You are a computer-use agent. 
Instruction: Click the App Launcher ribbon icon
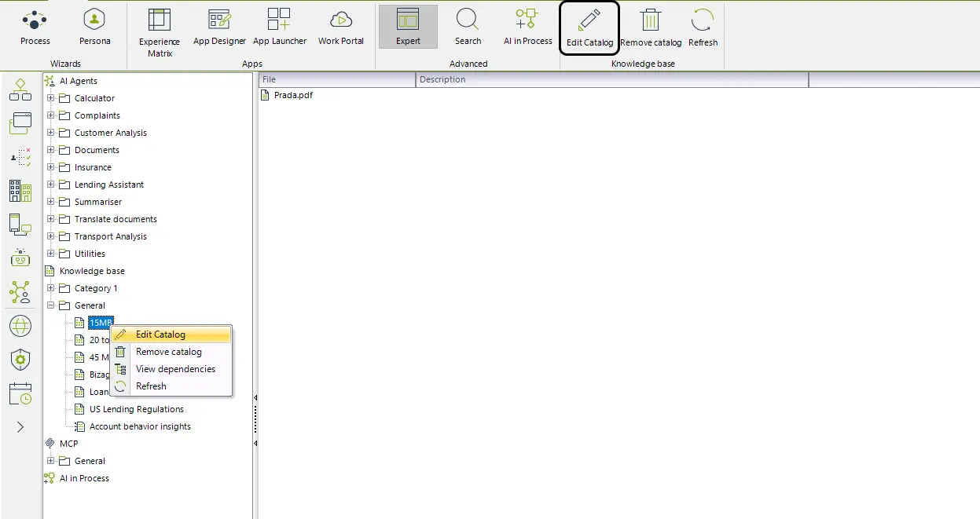280,28
